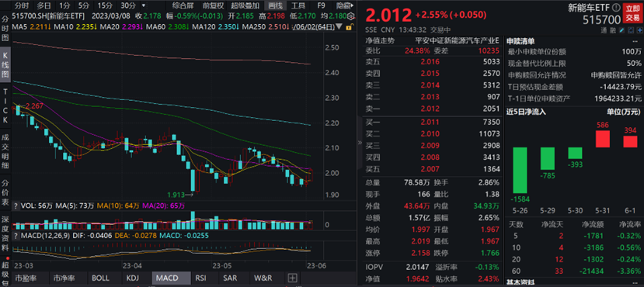Click the pencil note icon
Viewport: 644px width, 287px height.
[x=622, y=31]
